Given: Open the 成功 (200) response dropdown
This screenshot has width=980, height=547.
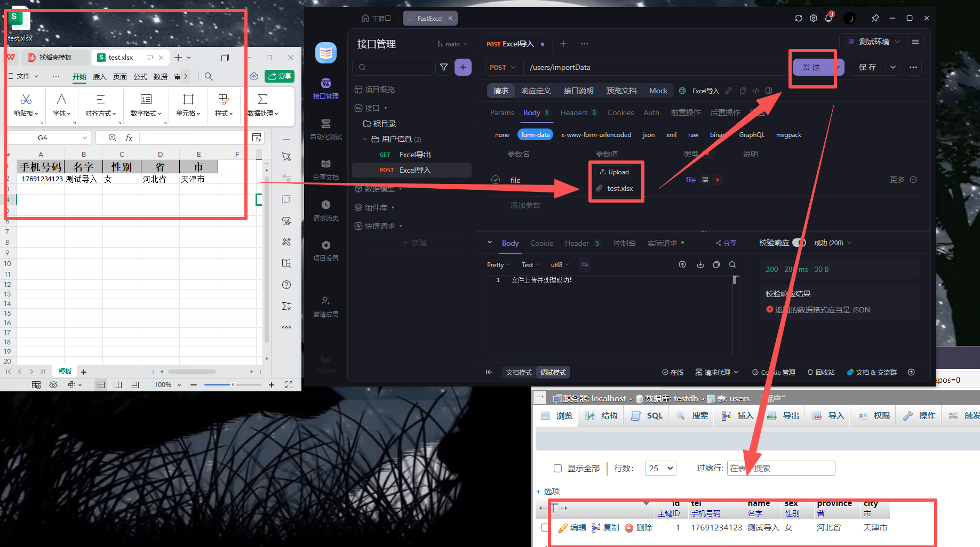Looking at the screenshot, I should [x=833, y=243].
